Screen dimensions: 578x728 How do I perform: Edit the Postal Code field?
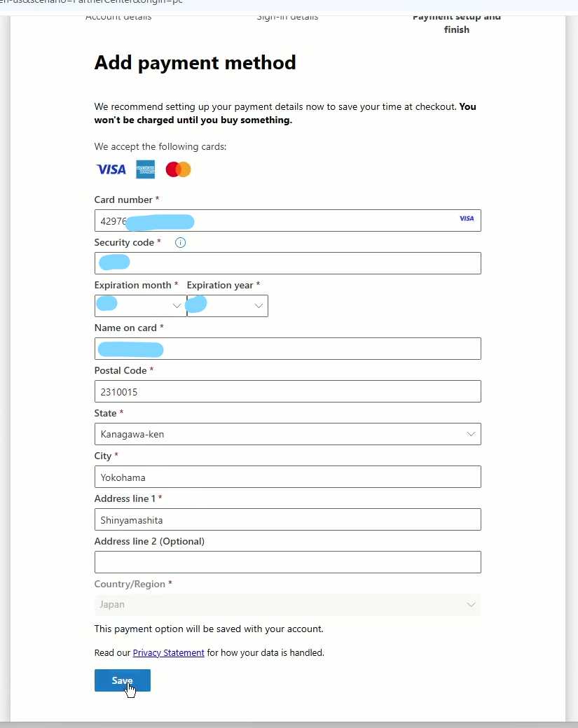tap(287, 391)
